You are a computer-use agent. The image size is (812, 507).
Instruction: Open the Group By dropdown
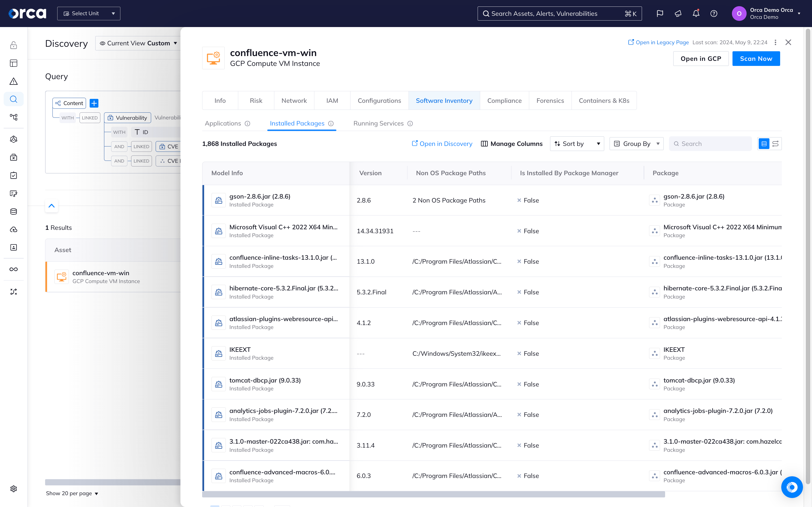(x=636, y=144)
